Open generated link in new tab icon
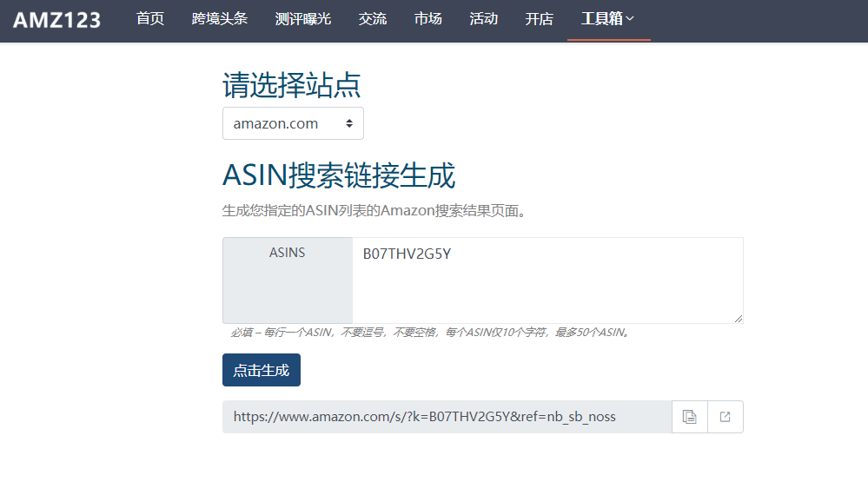The width and height of the screenshot is (868, 495). (x=726, y=417)
